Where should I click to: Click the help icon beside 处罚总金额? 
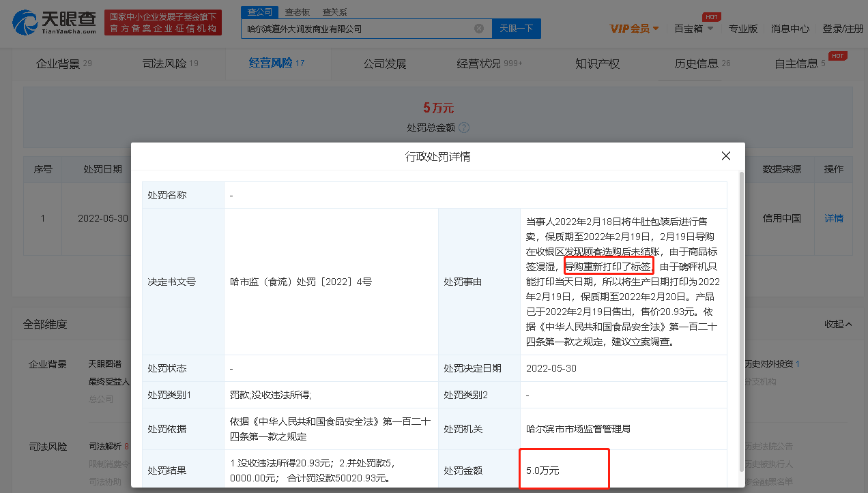point(464,128)
